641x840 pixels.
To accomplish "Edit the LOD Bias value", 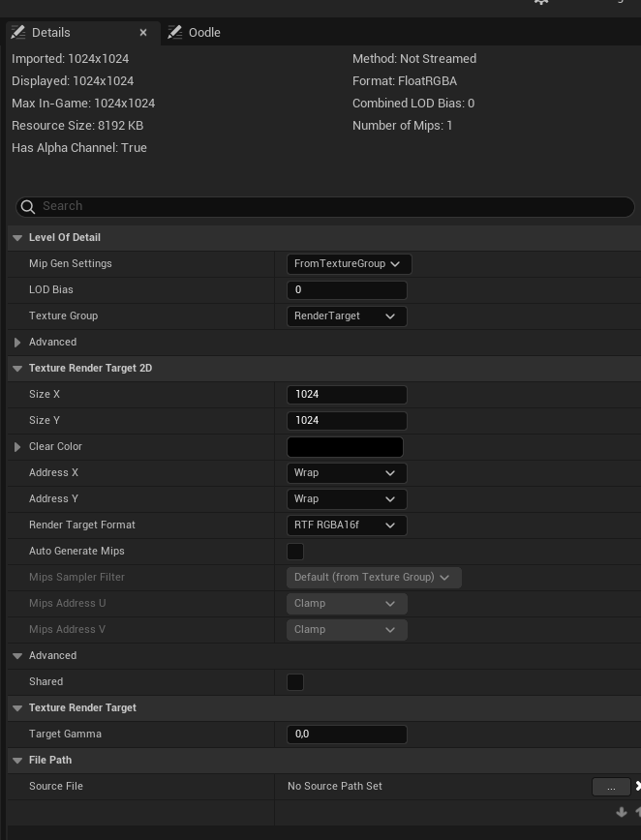I will tap(347, 289).
